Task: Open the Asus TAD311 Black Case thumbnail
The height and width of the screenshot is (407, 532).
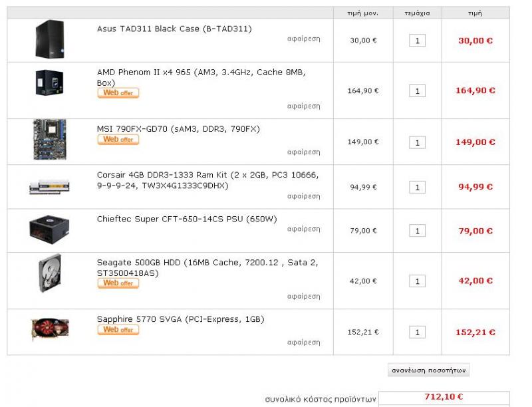Action: [50, 39]
